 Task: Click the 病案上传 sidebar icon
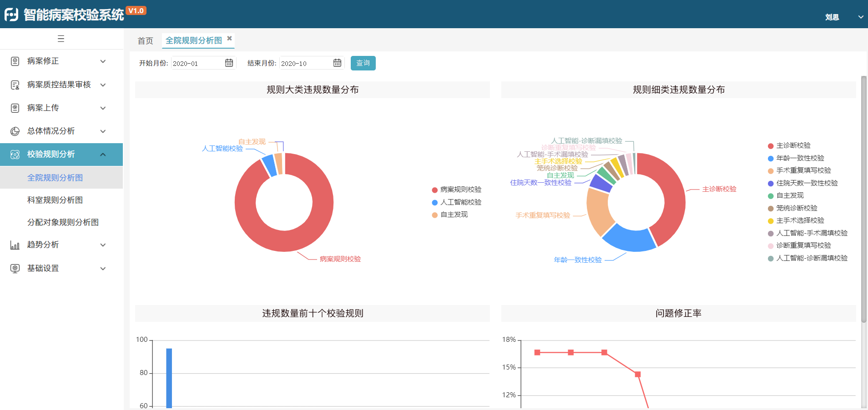pyautogui.click(x=15, y=108)
